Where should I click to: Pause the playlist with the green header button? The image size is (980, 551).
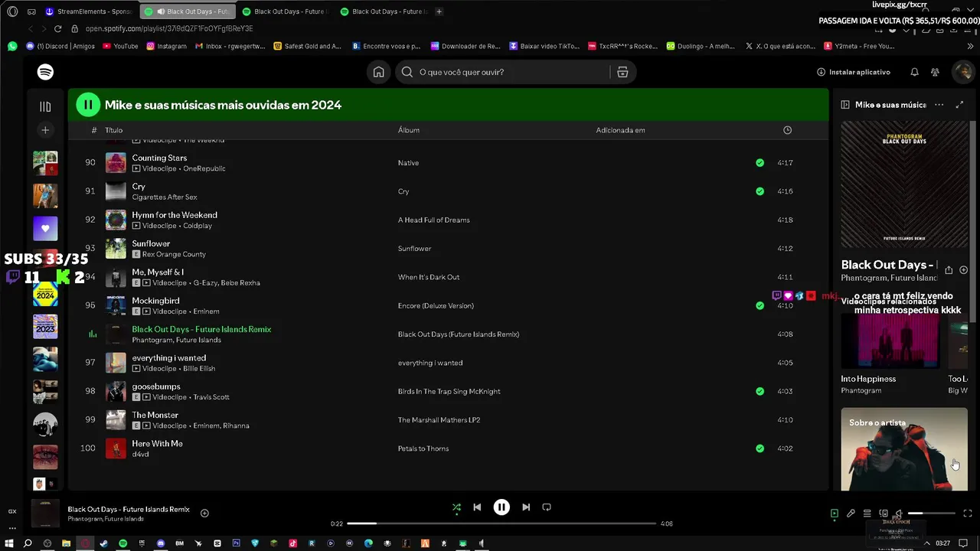tap(88, 105)
